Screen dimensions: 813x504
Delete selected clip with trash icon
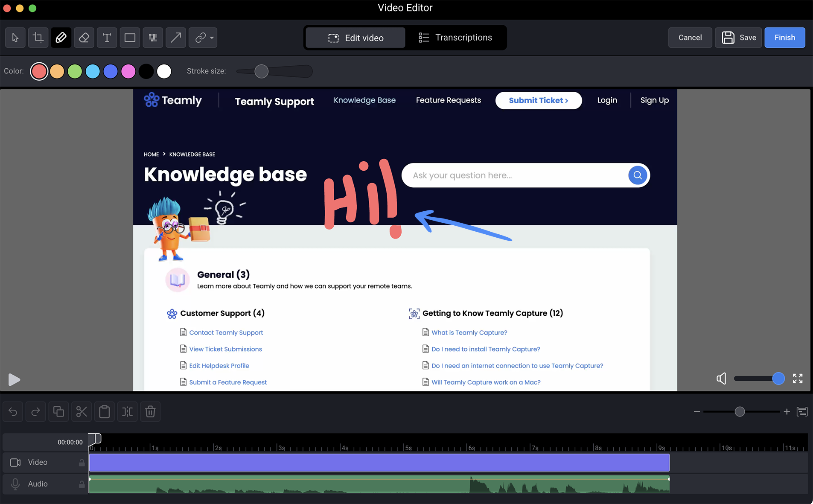150,412
